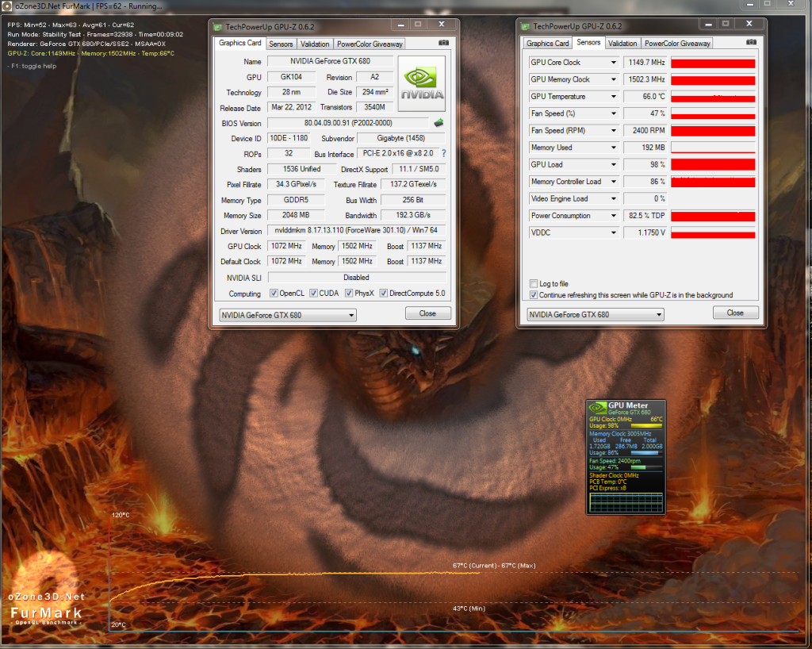Click the NVIDIA eye logo in GPU Meter gadget
Viewport: 812px width, 649px height.
pyautogui.click(x=598, y=408)
